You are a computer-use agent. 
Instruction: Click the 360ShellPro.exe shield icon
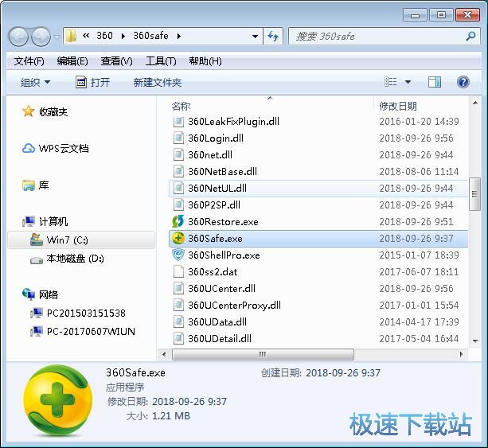point(178,255)
